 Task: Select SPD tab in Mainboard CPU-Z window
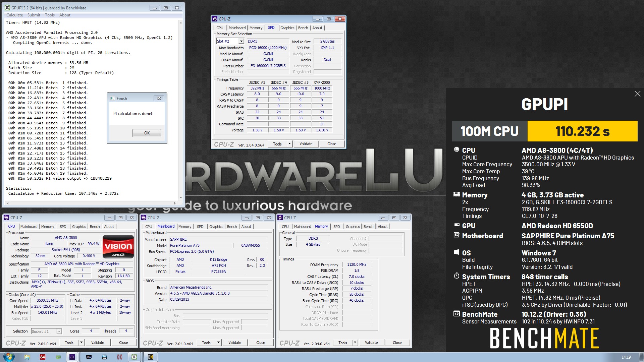click(200, 227)
